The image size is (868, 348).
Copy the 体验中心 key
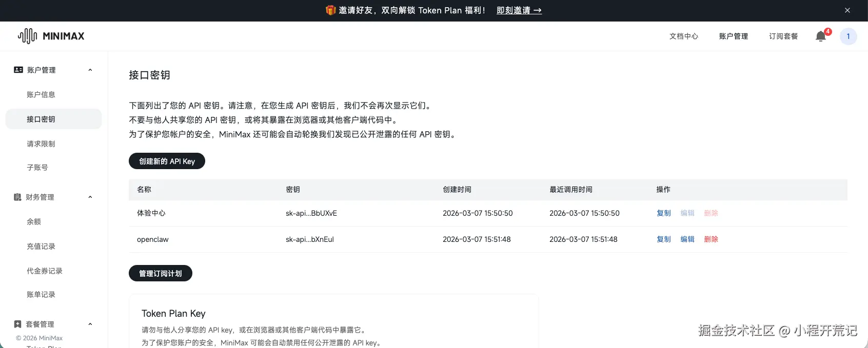point(664,213)
